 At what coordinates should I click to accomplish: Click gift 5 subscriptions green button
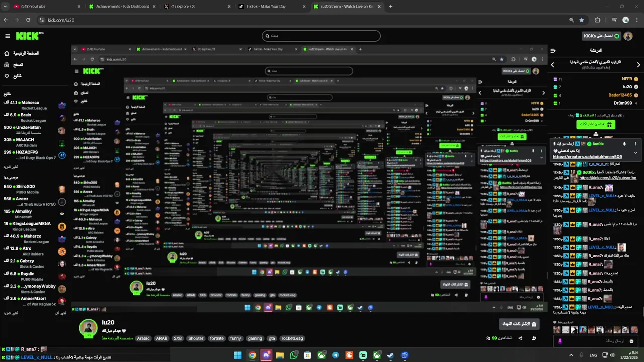coord(596,124)
